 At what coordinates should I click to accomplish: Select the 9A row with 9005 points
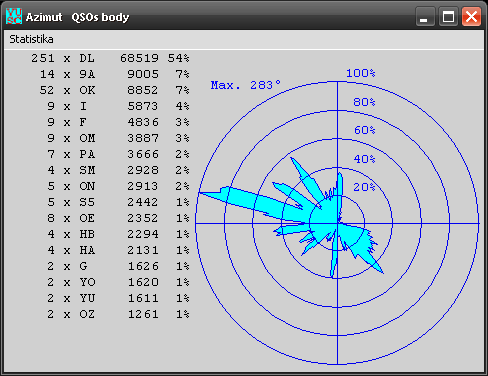(x=115, y=74)
